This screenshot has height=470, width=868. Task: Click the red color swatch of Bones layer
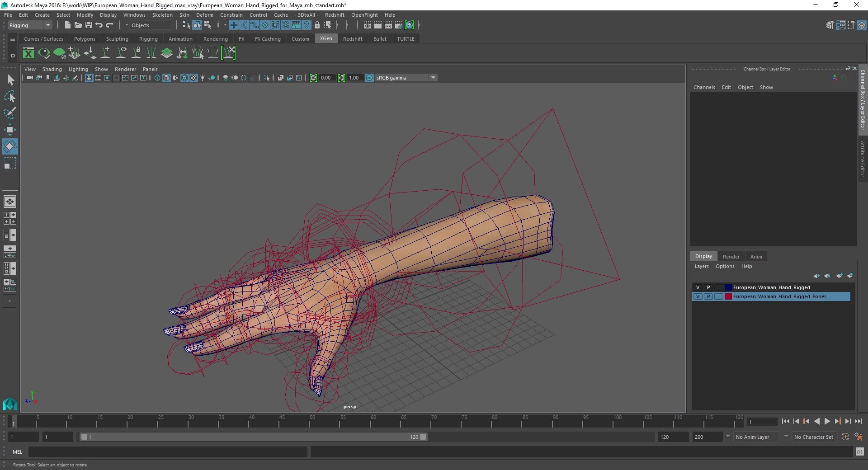tap(728, 296)
